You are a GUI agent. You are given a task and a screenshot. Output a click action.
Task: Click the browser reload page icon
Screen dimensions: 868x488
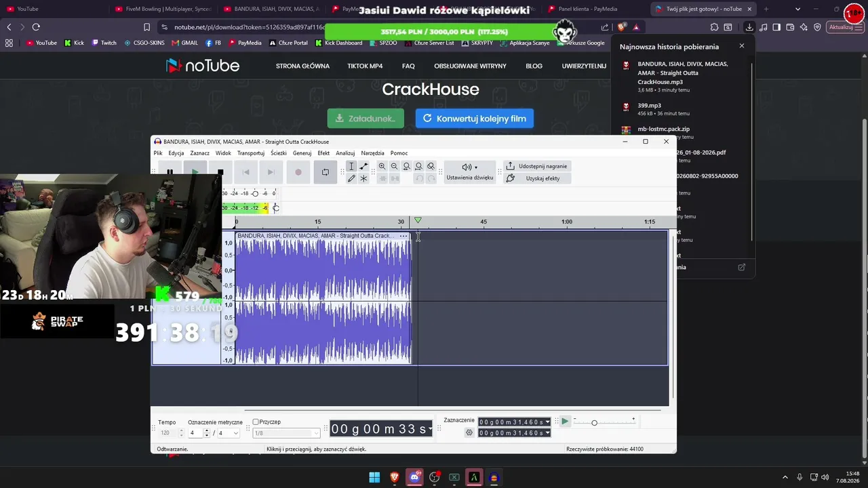pyautogui.click(x=36, y=27)
